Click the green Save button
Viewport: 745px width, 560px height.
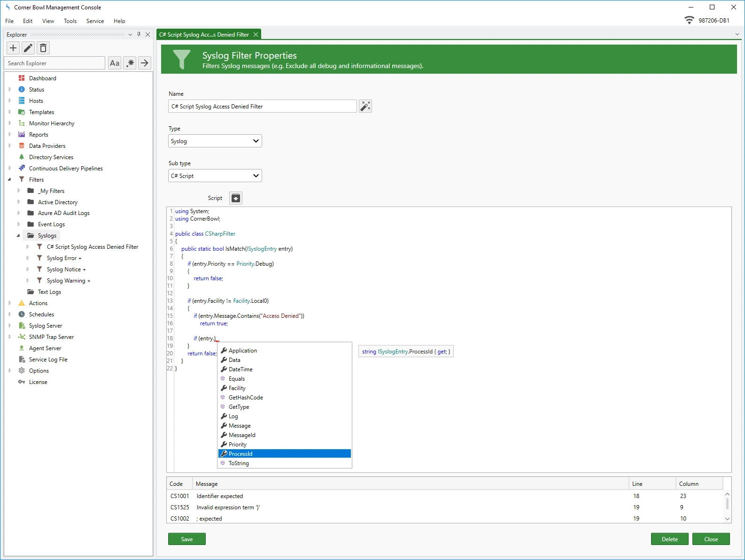point(186,539)
